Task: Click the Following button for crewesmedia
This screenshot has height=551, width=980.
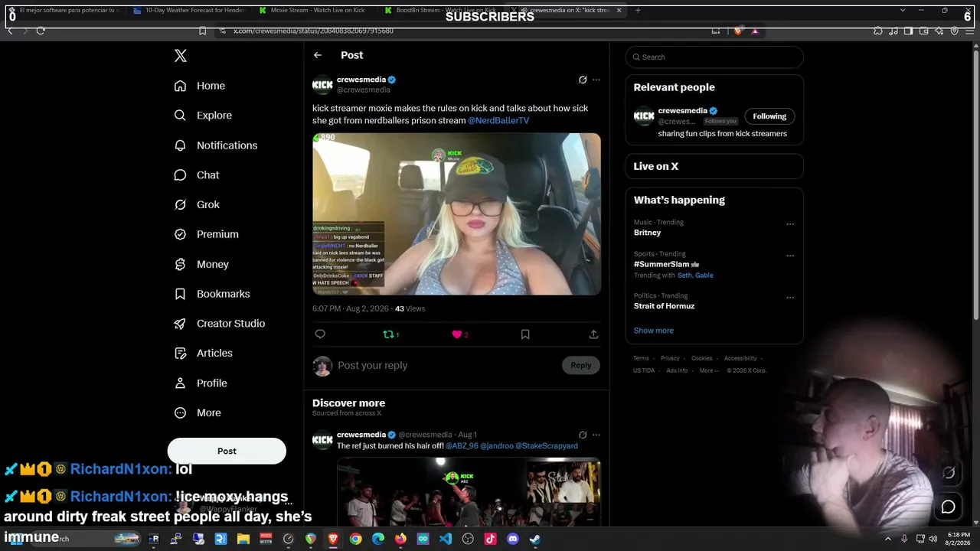Action: tap(769, 116)
